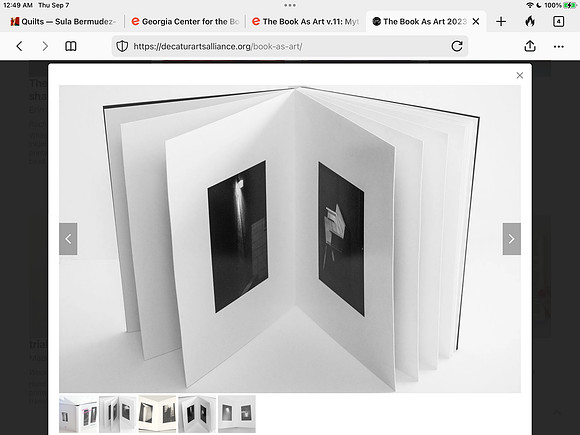Close the Book As Art 2023 tab
The image size is (580, 435).
point(476,21)
